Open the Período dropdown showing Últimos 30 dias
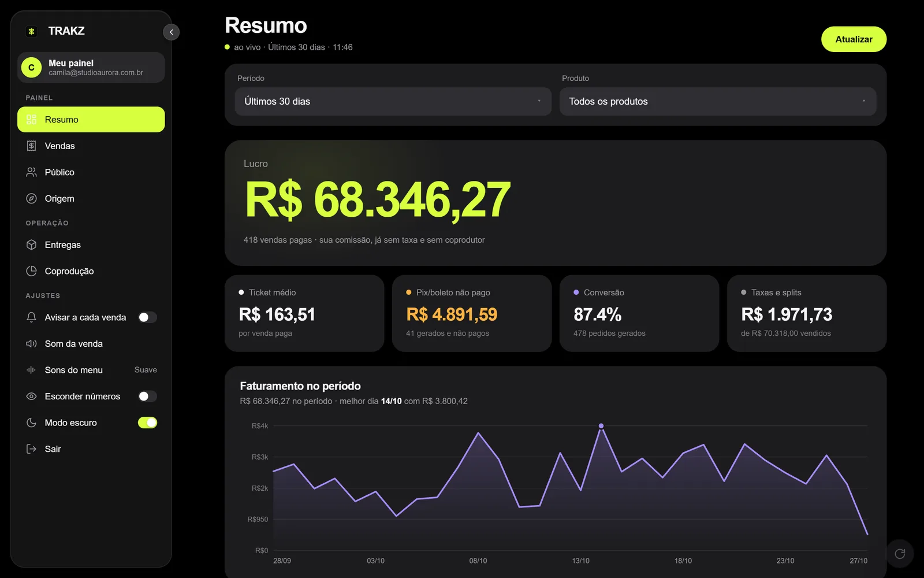The image size is (924, 578). [393, 101]
